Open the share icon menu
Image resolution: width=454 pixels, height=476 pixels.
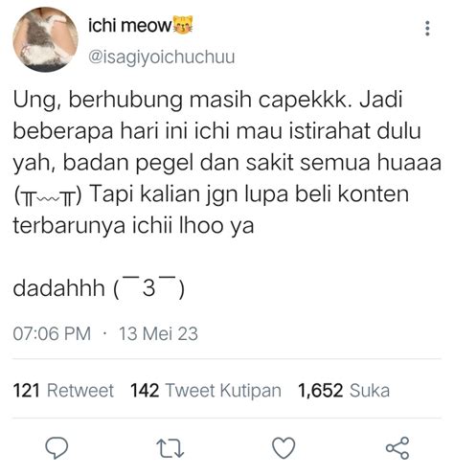tap(397, 448)
